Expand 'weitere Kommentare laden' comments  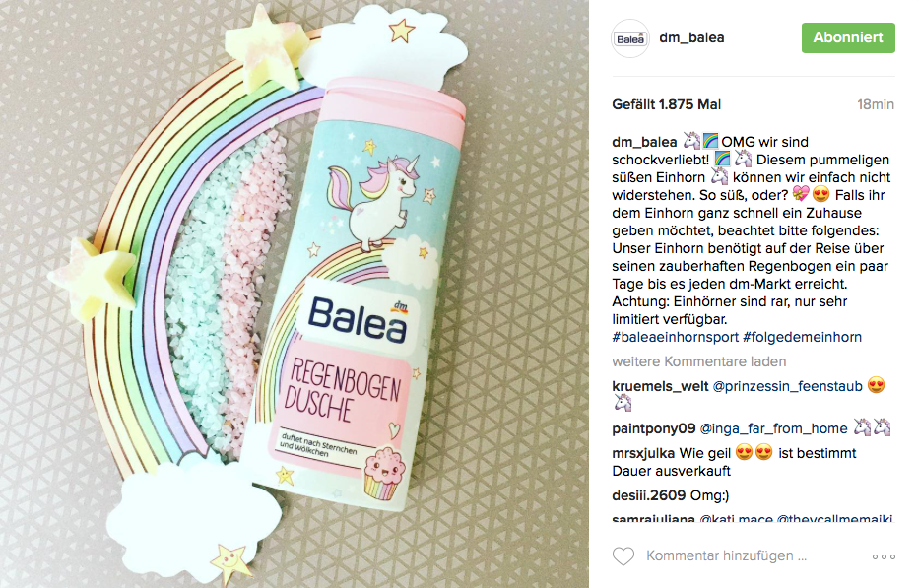tap(699, 361)
